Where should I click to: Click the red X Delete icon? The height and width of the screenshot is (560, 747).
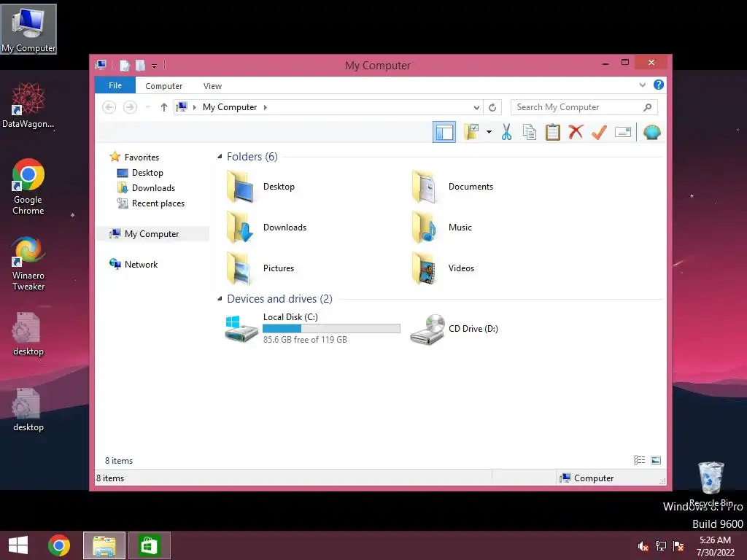(x=576, y=131)
